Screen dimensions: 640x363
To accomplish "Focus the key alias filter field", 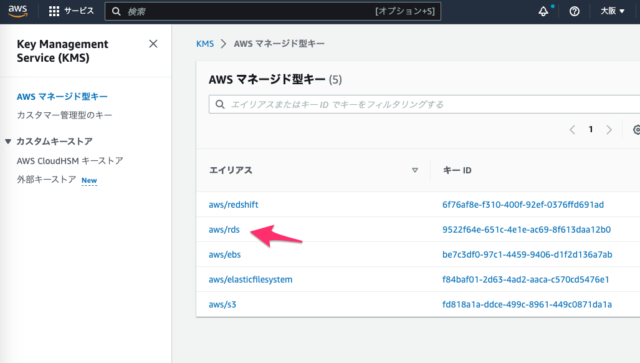I will (x=424, y=105).
